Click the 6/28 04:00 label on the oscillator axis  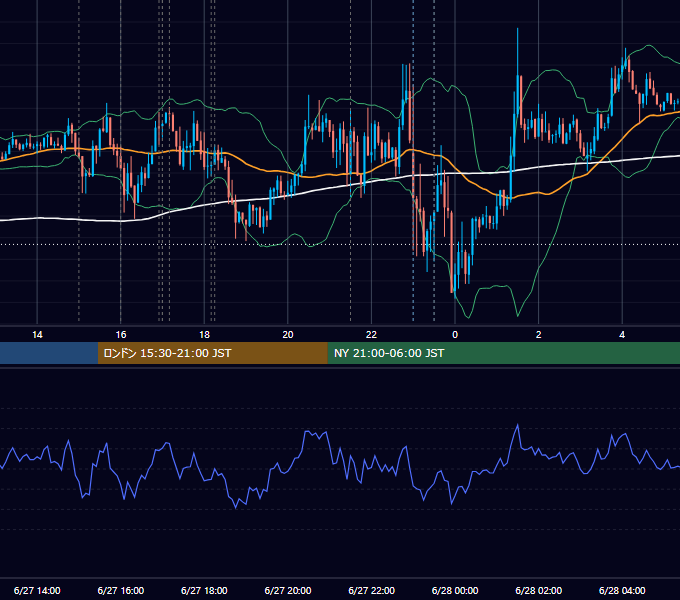(x=622, y=590)
